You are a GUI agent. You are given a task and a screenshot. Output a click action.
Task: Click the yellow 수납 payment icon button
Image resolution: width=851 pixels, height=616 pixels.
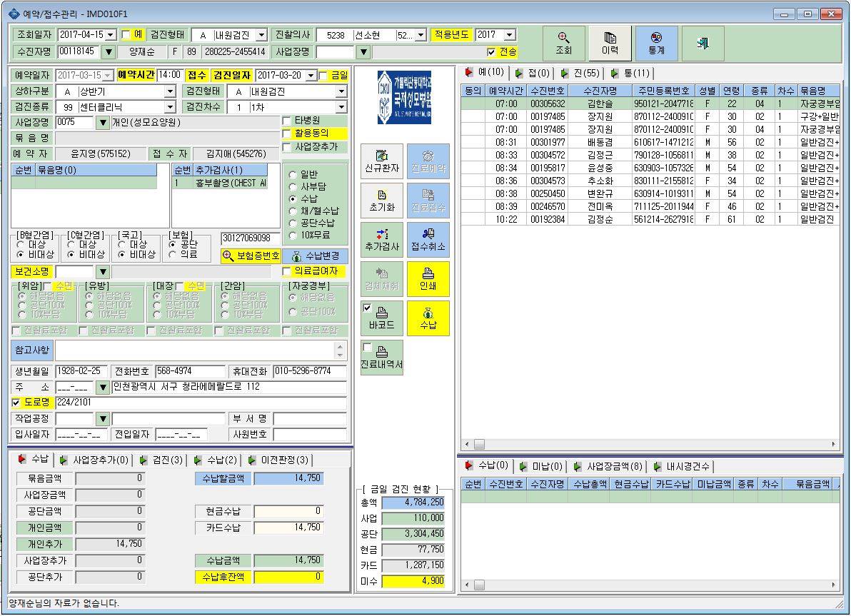tap(428, 318)
